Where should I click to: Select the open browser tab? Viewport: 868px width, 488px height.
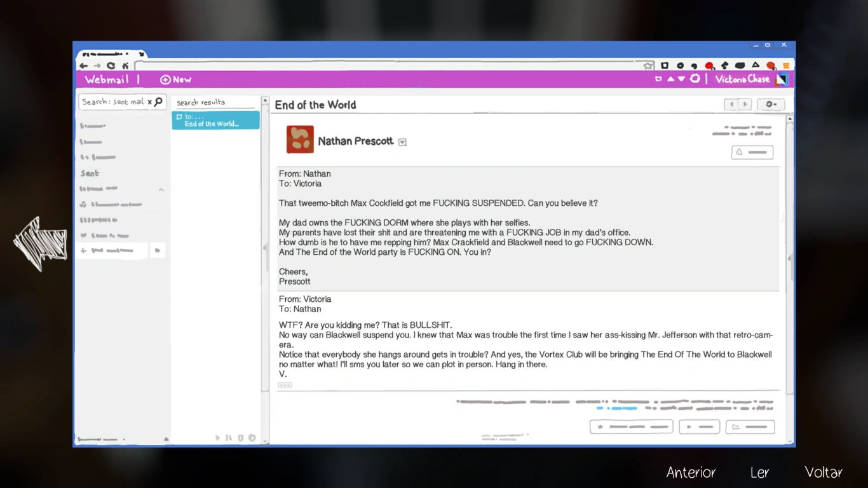(x=111, y=55)
